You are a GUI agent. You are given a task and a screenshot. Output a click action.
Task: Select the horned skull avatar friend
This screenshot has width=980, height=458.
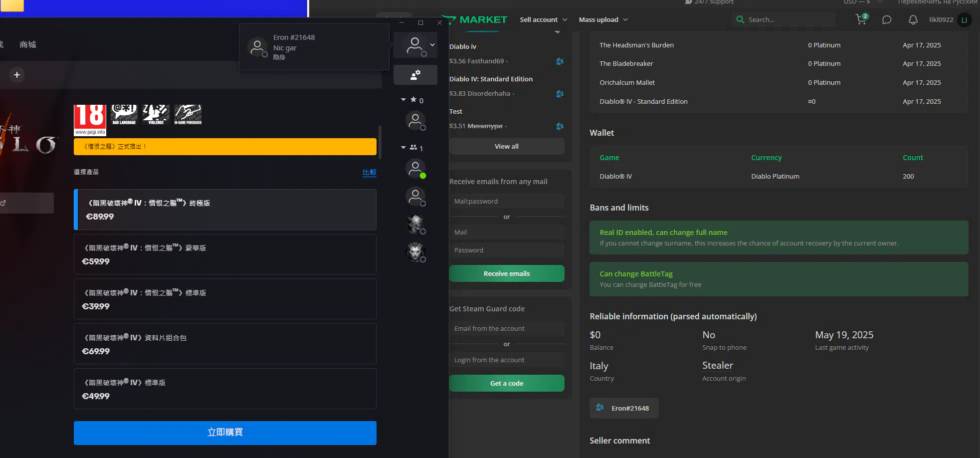pyautogui.click(x=415, y=225)
